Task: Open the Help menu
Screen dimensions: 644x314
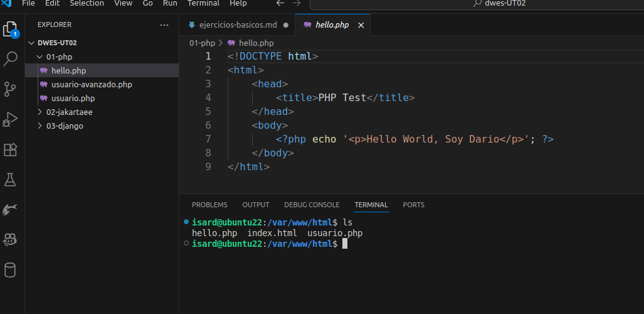Action: pyautogui.click(x=238, y=3)
